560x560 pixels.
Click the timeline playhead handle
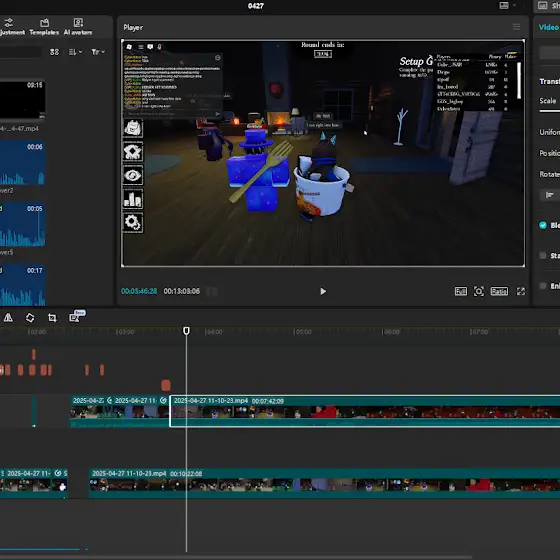(186, 331)
